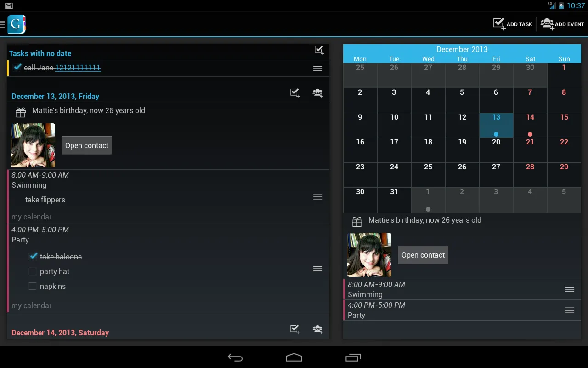The image size is (588, 368).
Task: Add event icon for December 13 header
Action: (317, 93)
